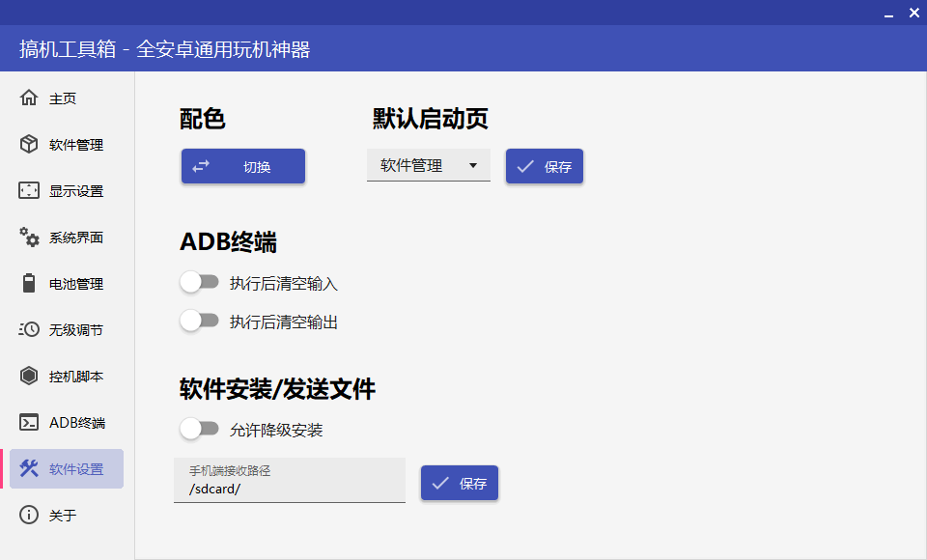Expand the 默认启动页 dropdown arrow
Screen dimensions: 927x560
(x=473, y=165)
